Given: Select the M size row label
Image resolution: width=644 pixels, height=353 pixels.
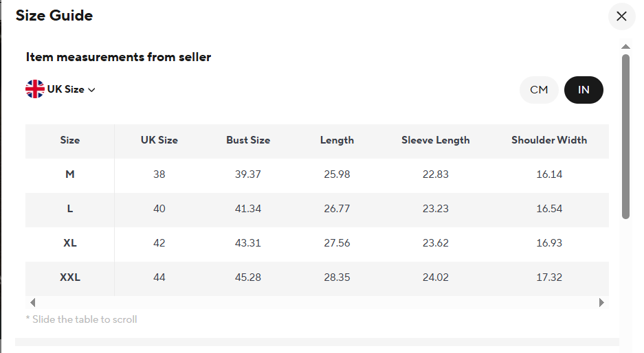Looking at the screenshot, I should pyautogui.click(x=70, y=174).
